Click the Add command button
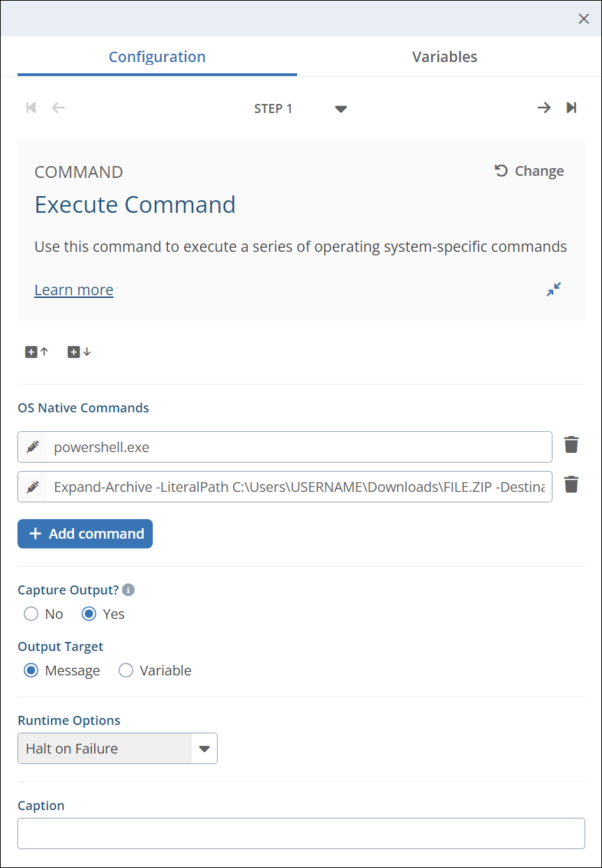 pos(85,534)
